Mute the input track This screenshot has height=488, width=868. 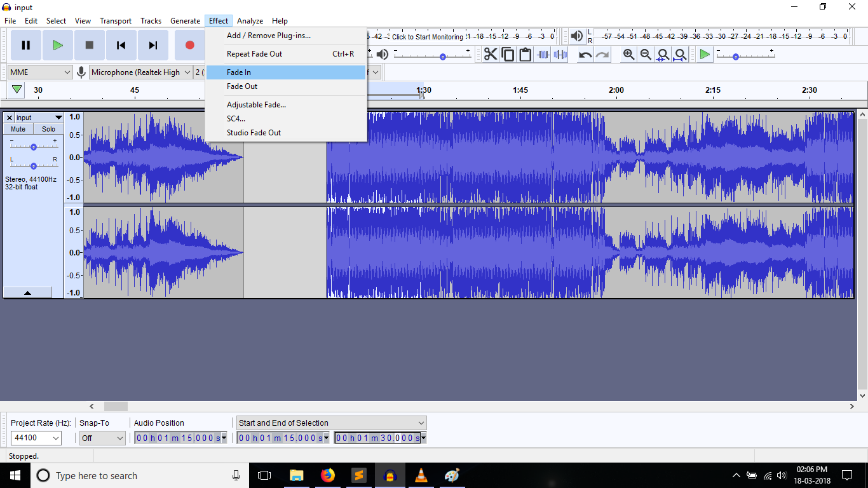18,129
